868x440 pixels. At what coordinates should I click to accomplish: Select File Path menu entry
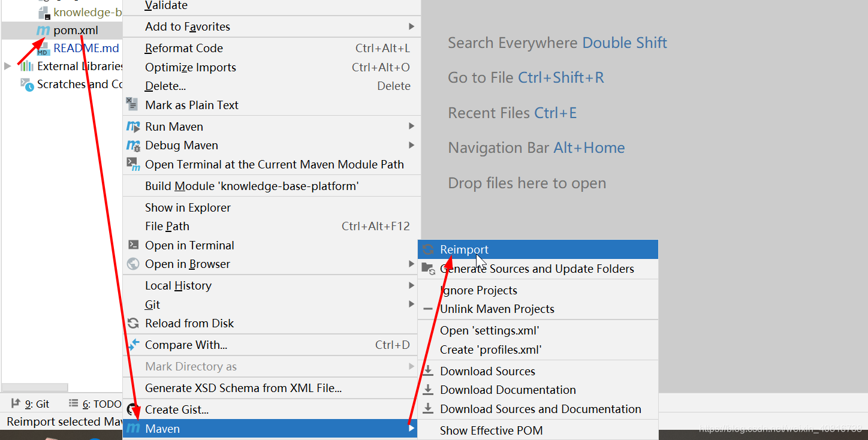[x=272, y=226]
